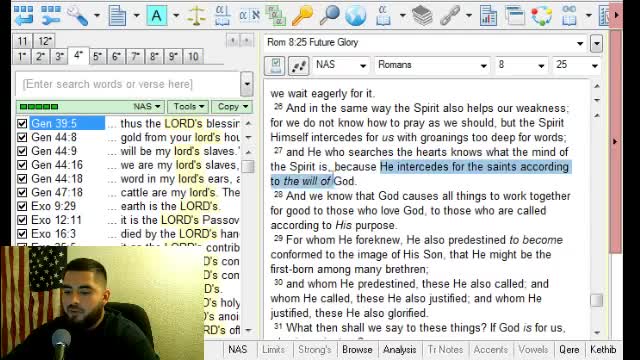Click the cascading windows icon

(x=515, y=16)
